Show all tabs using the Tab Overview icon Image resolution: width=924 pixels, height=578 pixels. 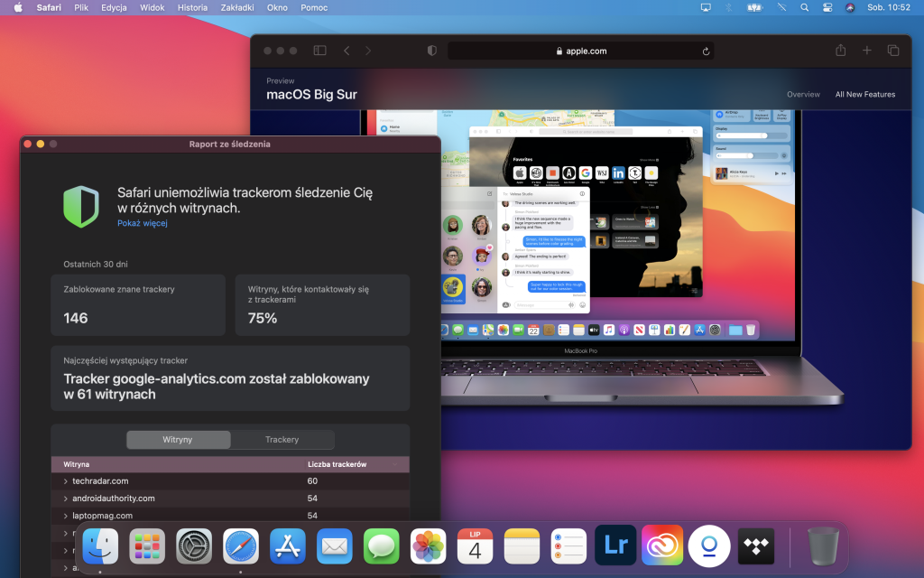coord(893,51)
